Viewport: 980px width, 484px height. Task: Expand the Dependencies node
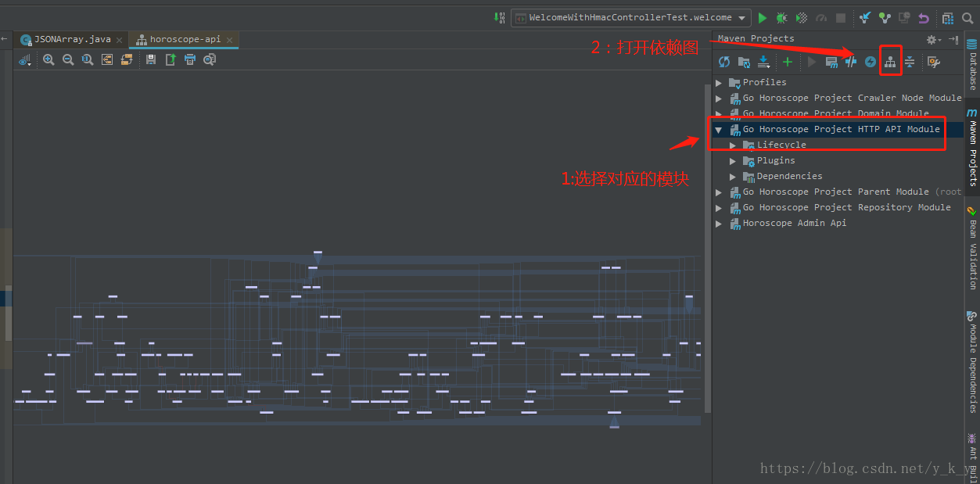733,176
